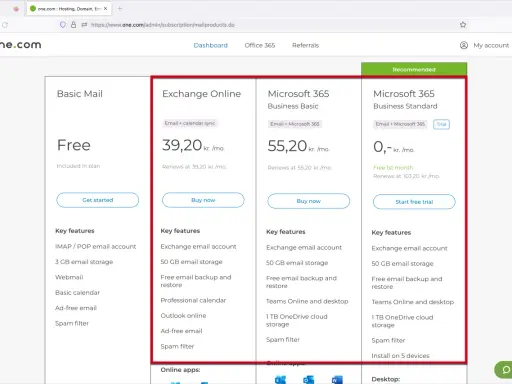
Task: Open the Referrals menu item
Action: [305, 45]
